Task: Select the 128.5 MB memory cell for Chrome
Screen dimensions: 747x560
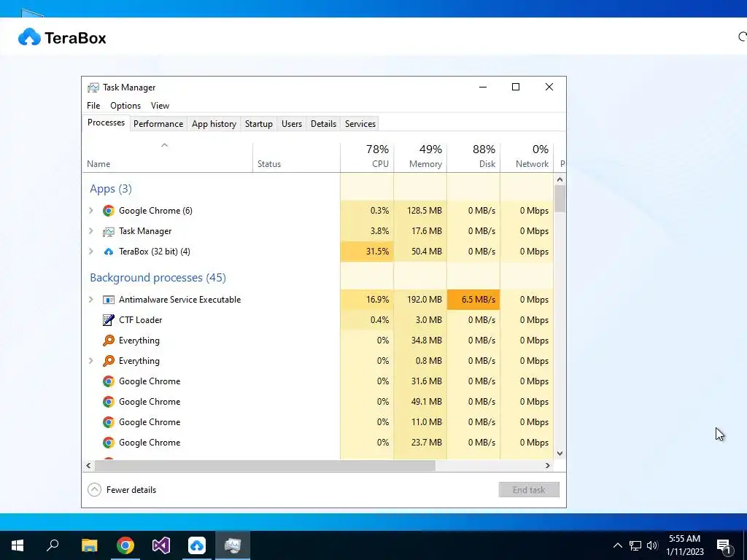Action: [x=420, y=211]
